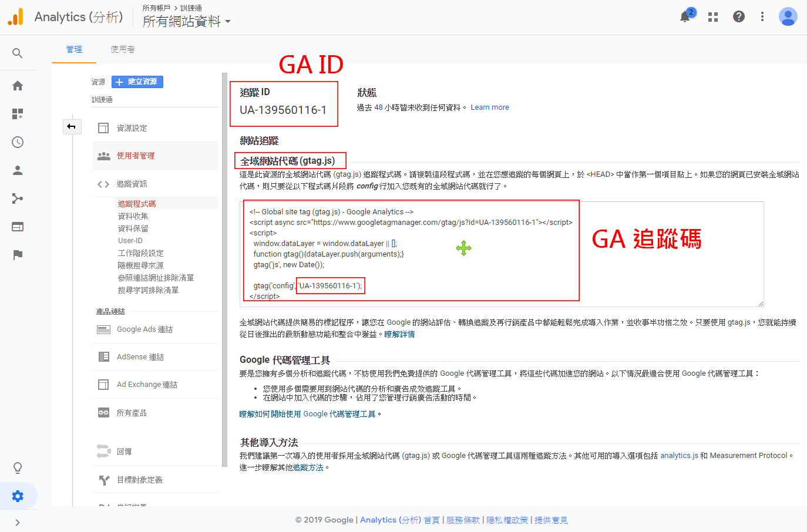This screenshot has width=807, height=532.
Task: Click the 提供意見 footer link
Action: 551,520
